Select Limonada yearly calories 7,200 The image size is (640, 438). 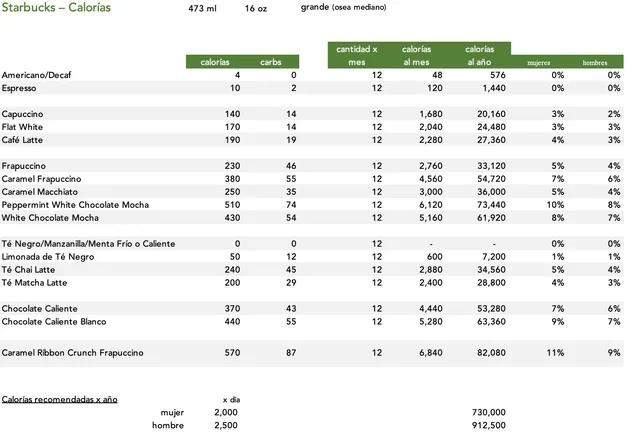(x=494, y=257)
